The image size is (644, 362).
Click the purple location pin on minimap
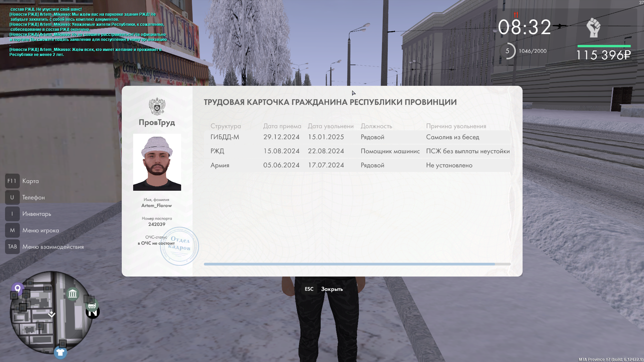pyautogui.click(x=17, y=289)
